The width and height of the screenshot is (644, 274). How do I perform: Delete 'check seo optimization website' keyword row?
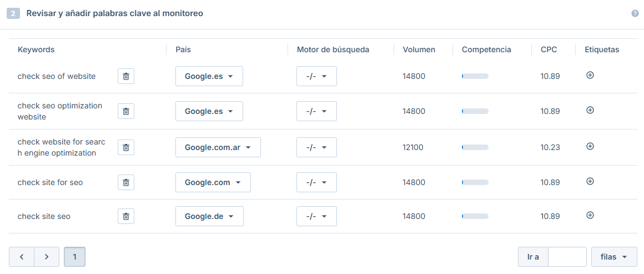[x=126, y=111]
